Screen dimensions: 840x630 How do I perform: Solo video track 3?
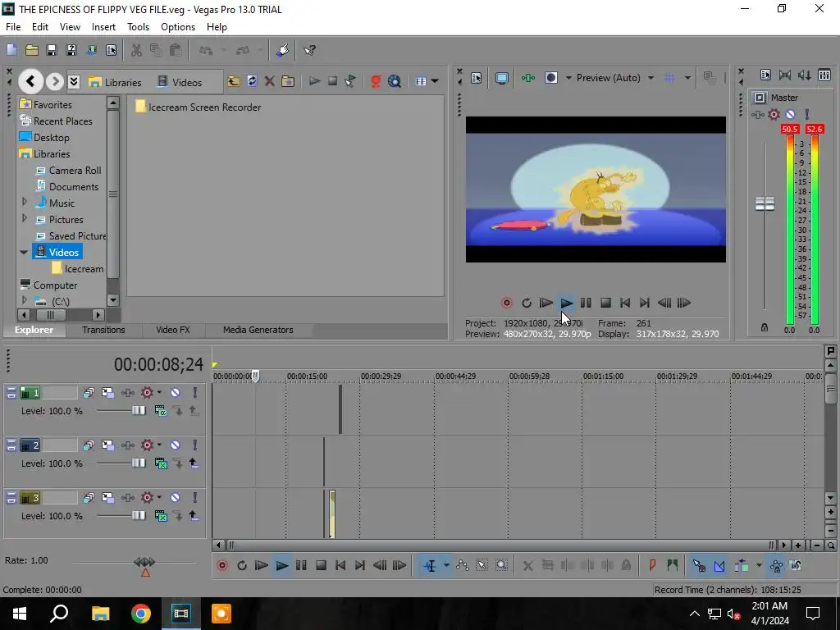[x=195, y=498]
